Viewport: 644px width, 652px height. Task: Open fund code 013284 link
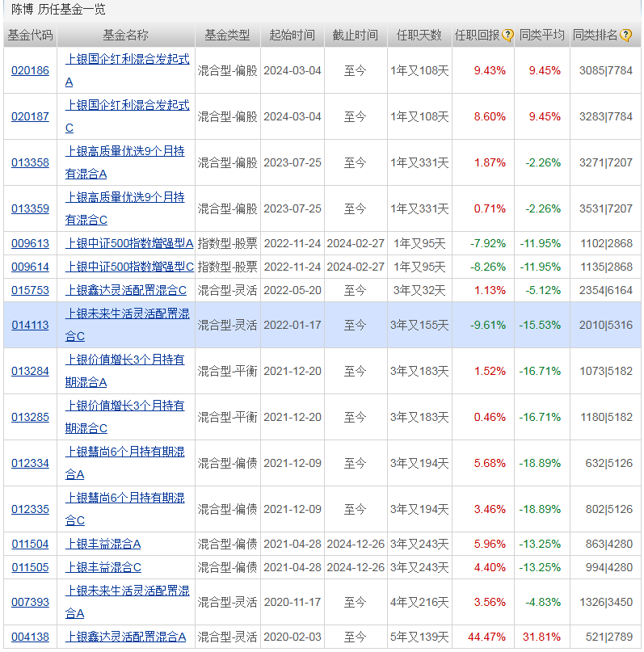click(30, 372)
